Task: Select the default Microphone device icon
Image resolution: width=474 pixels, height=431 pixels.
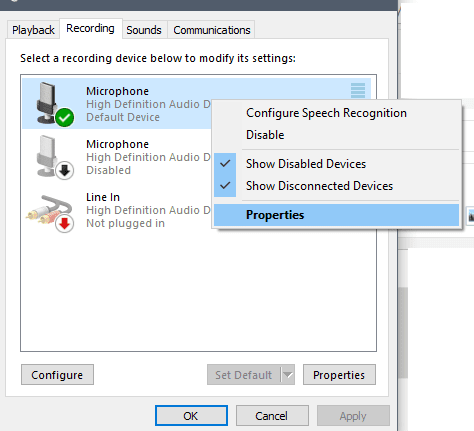Action: point(52,104)
